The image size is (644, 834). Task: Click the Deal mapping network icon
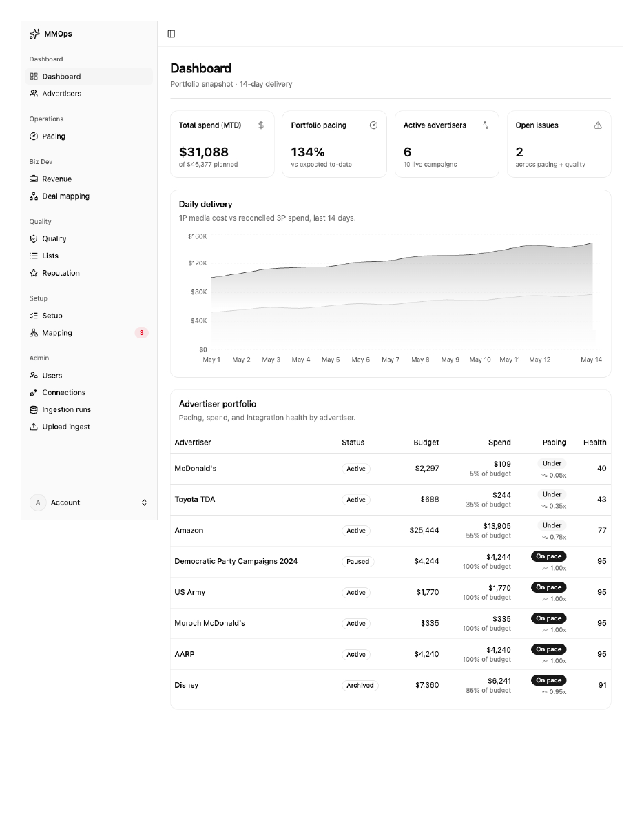pyautogui.click(x=34, y=196)
